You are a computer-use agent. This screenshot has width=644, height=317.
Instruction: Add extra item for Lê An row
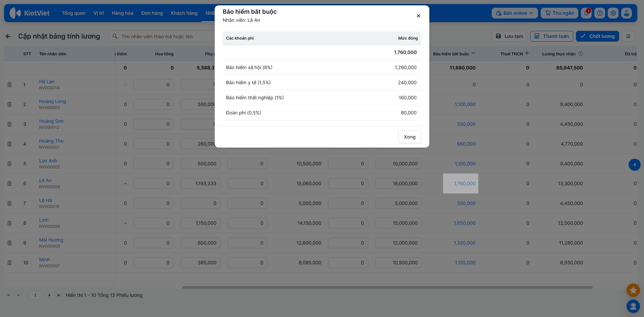pos(125,183)
